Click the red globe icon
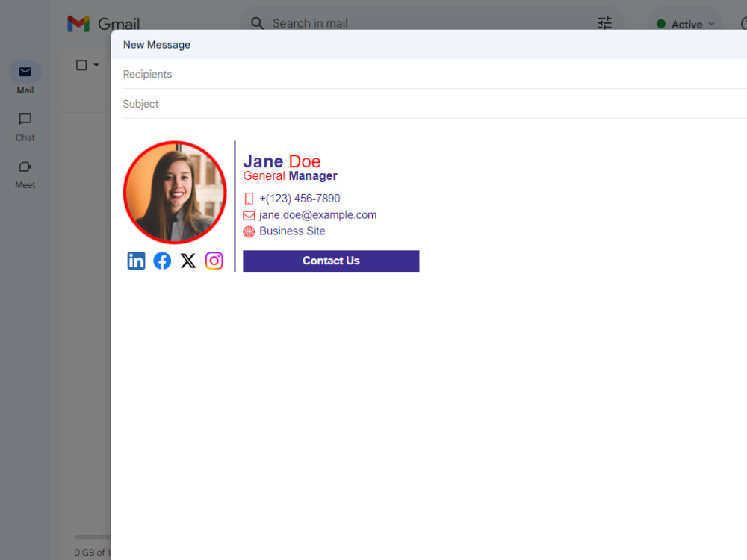The height and width of the screenshot is (560, 747). pos(249,232)
